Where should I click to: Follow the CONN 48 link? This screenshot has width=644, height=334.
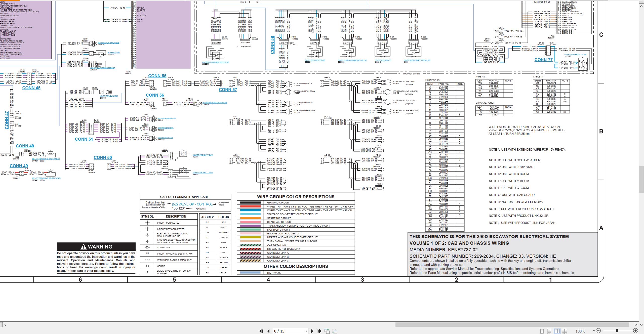[25, 146]
